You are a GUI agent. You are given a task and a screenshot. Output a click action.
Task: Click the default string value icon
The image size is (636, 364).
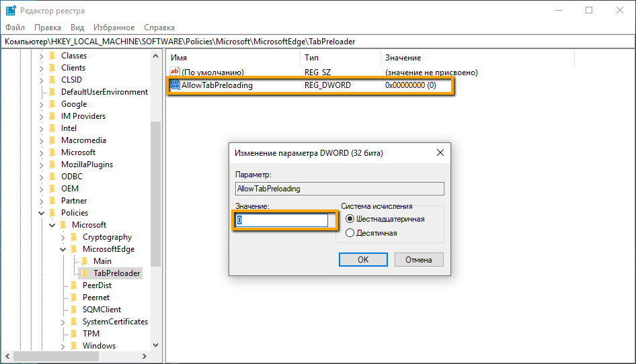tap(174, 72)
